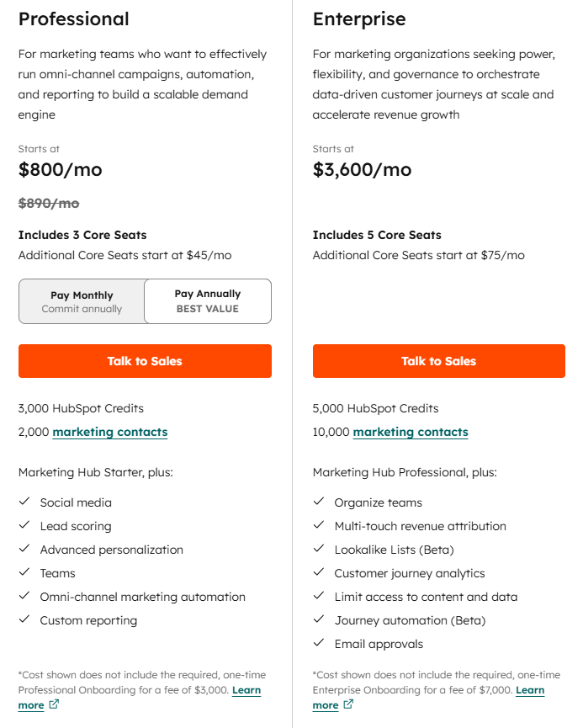
Task: Select the Pay Monthly billing option
Action: pos(82,301)
